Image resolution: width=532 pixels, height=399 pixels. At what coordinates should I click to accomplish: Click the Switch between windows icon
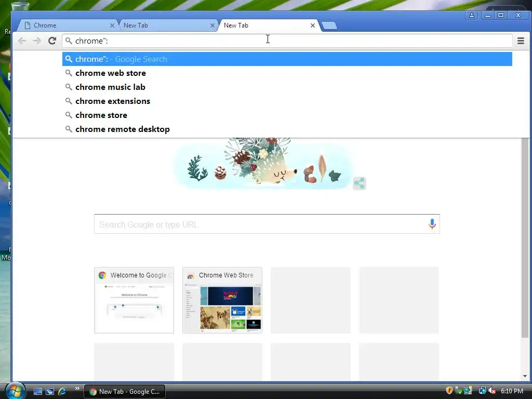pyautogui.click(x=50, y=391)
